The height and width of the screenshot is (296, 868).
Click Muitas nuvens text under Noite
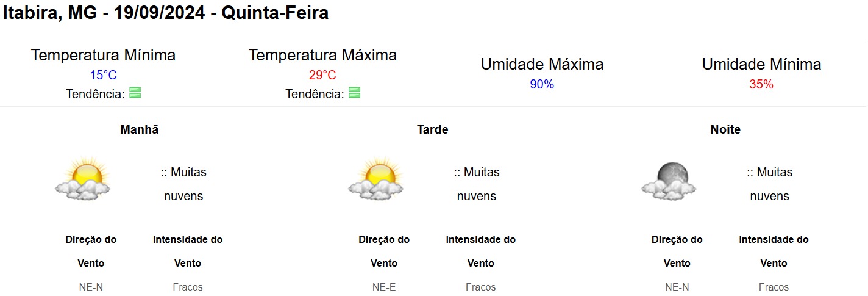(x=770, y=184)
